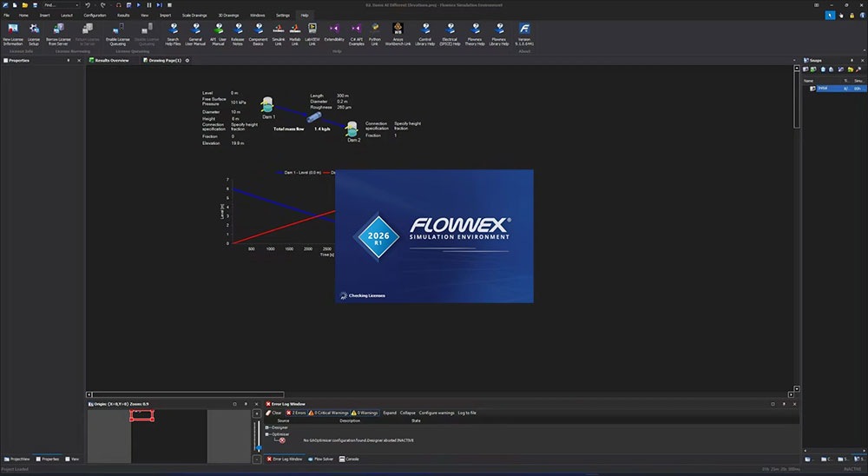The width and height of the screenshot is (868, 476).
Task: Switch to the Console tab
Action: coord(349,459)
